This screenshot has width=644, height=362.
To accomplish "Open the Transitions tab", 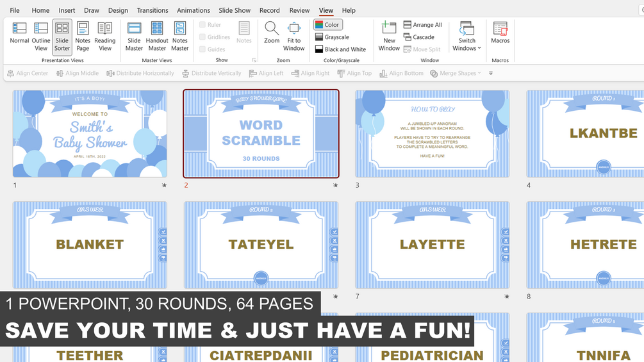I will tap(153, 10).
